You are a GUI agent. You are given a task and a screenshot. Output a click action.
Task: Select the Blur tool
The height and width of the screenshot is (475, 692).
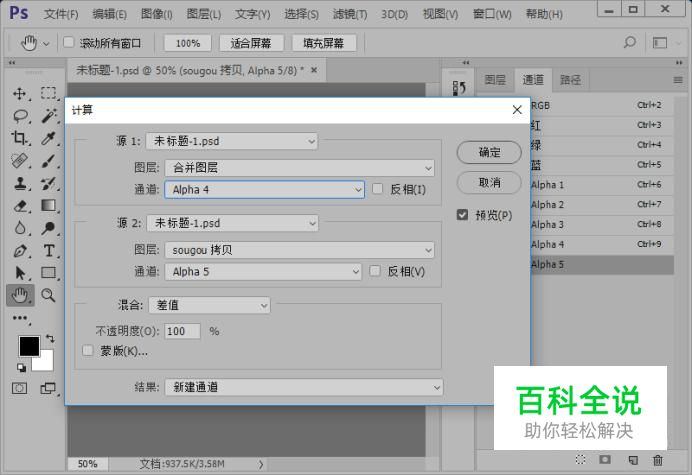19,228
